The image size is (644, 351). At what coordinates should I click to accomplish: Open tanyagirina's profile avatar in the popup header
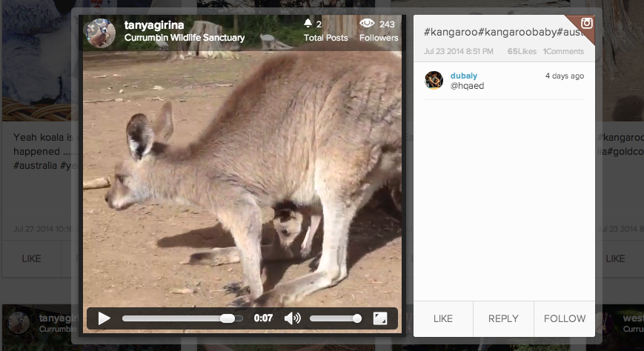pos(99,33)
